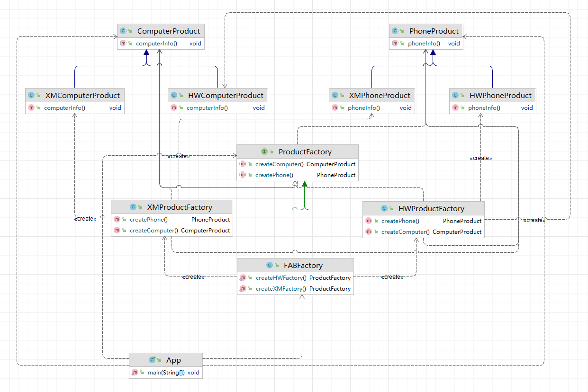Select createComputer() in ProductFactory

[279, 164]
